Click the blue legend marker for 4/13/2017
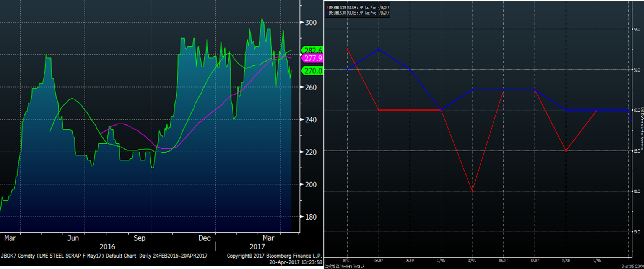Viewport: 644px width, 269px height. click(x=327, y=13)
